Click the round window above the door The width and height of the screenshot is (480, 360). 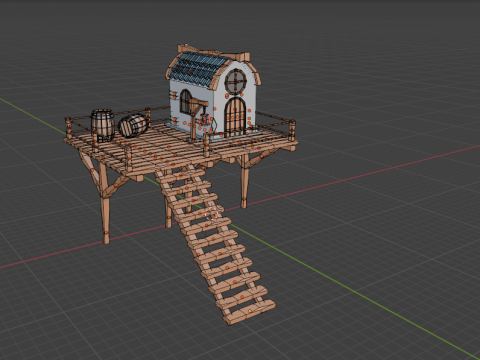[236, 81]
